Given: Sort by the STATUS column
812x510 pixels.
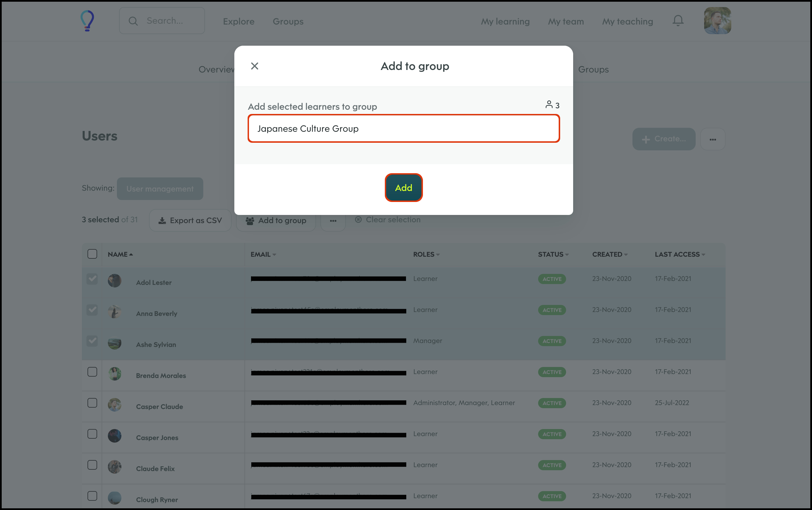Looking at the screenshot, I should [x=553, y=254].
